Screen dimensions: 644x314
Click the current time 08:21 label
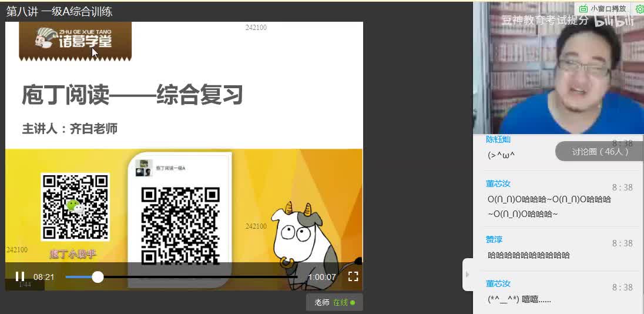pyautogui.click(x=44, y=277)
